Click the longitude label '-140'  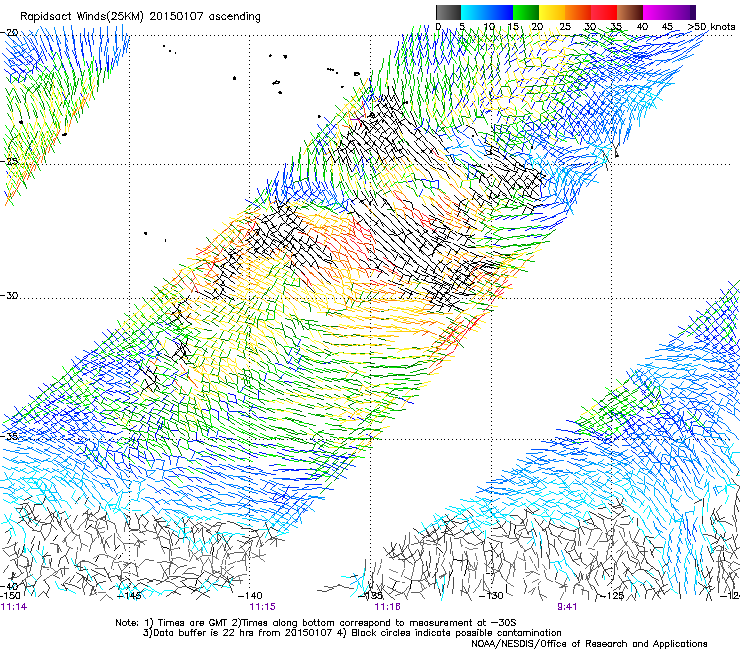[250, 596]
